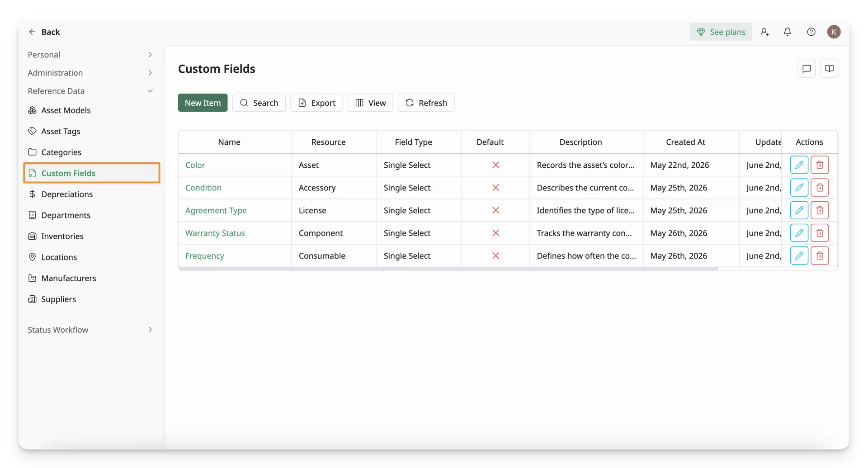868x468 pixels.
Task: Refresh the custom fields table
Action: click(426, 103)
